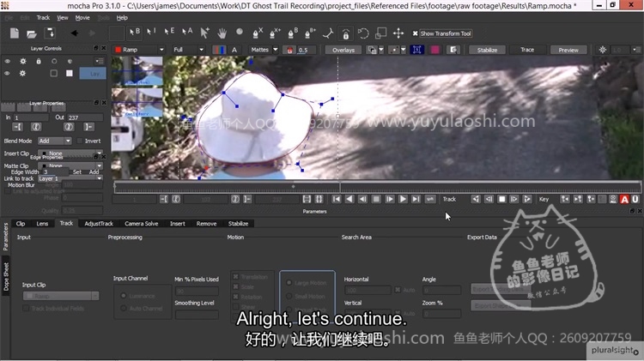Image resolution: width=644 pixels, height=361 pixels.
Task: Click the matte opacity 0.5 field
Action: click(307, 50)
